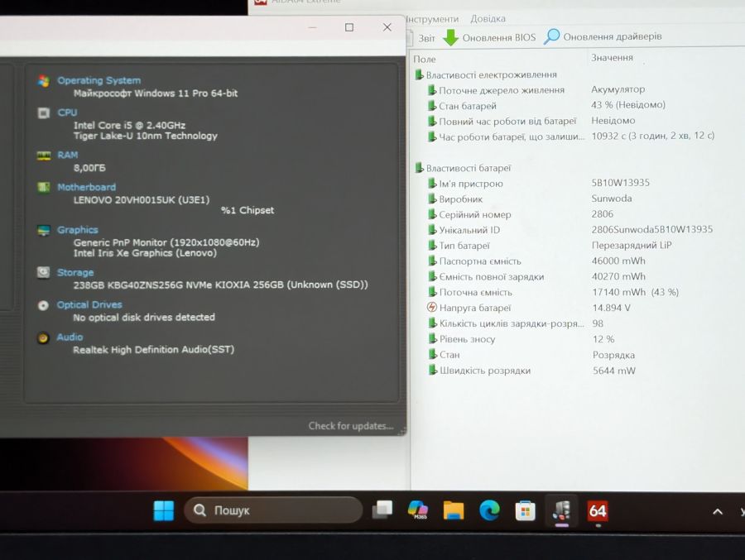This screenshot has width=745, height=560.
Task: Open the RAM section link
Action: 68,155
